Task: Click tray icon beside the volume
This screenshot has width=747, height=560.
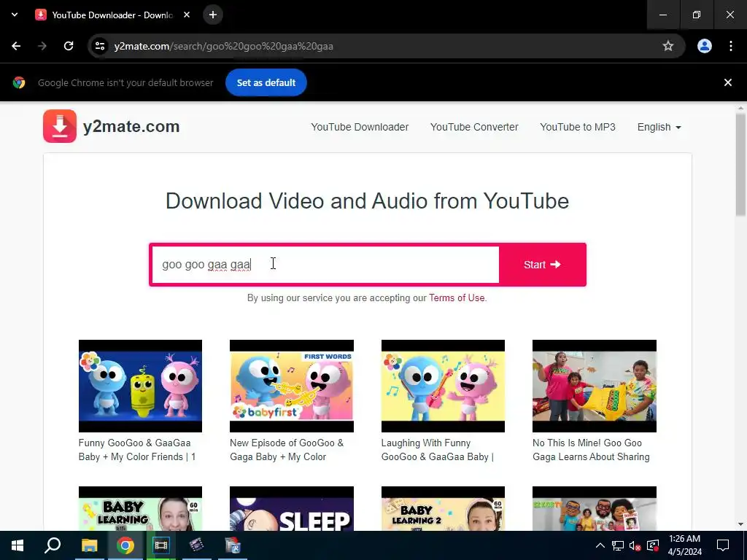Action: tap(653, 545)
